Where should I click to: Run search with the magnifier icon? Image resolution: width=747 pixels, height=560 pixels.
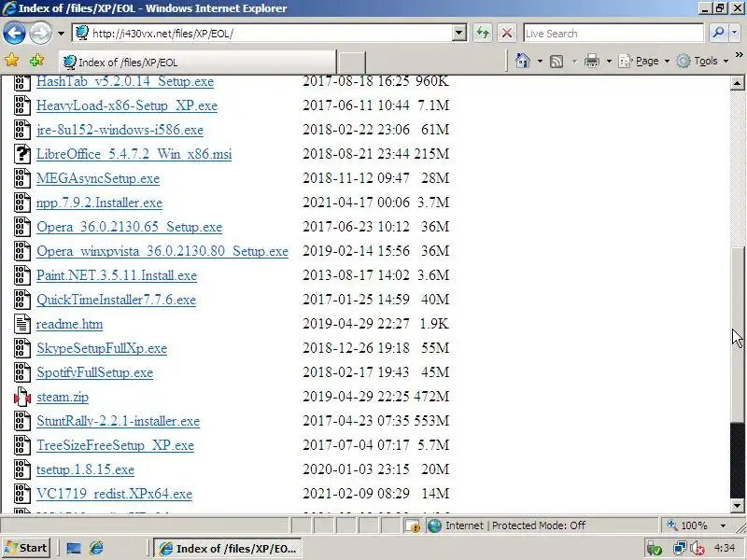click(718, 33)
